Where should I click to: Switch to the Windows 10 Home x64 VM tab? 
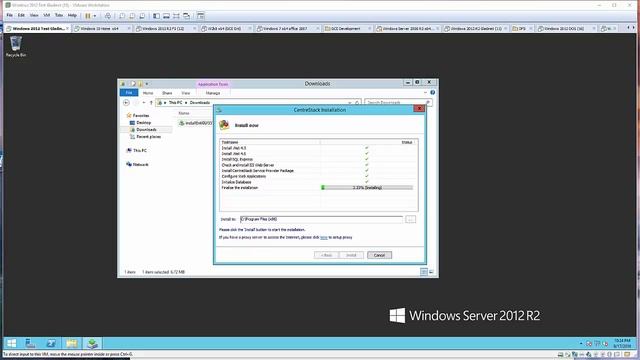101,29
